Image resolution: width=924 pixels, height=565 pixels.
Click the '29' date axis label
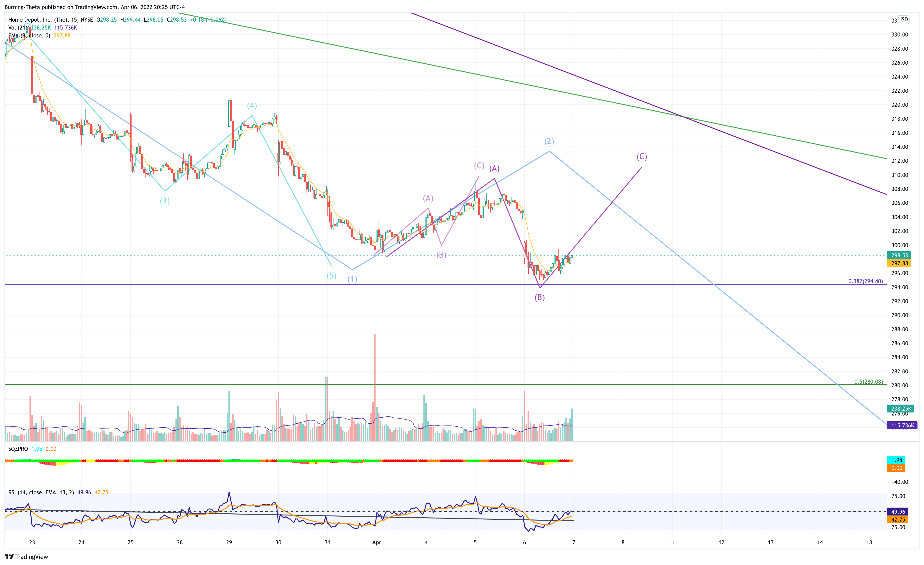point(229,542)
